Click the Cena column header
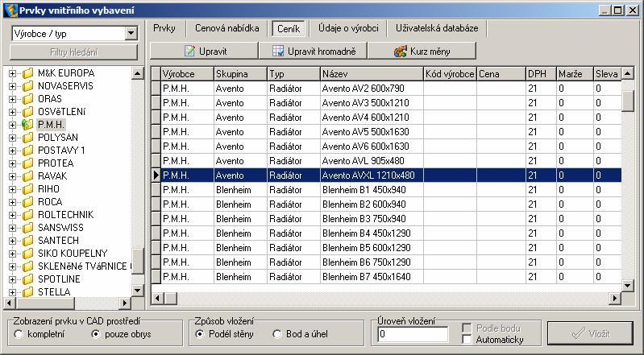 (x=501, y=74)
